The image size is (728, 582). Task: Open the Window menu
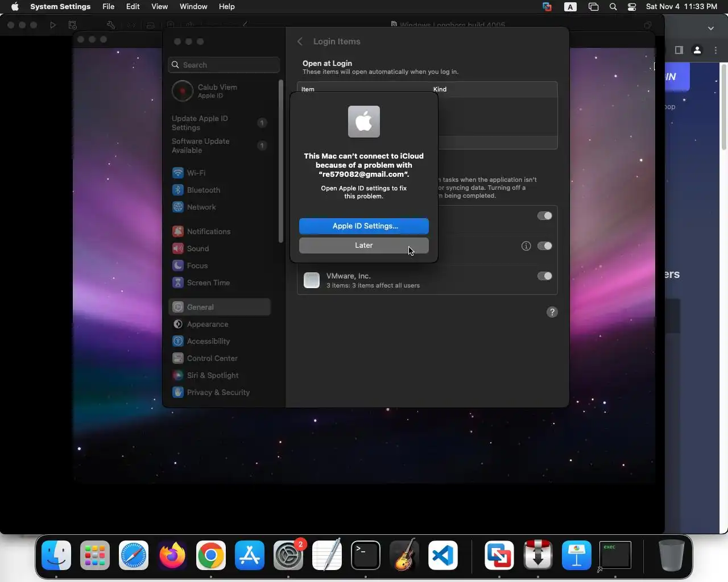[193, 7]
